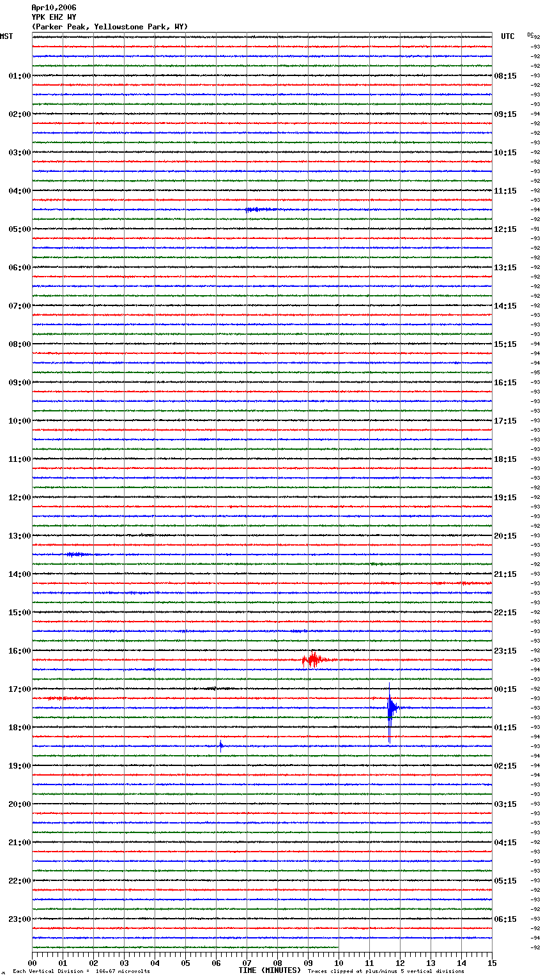Click the 17:15 UTC time label

coord(505,421)
